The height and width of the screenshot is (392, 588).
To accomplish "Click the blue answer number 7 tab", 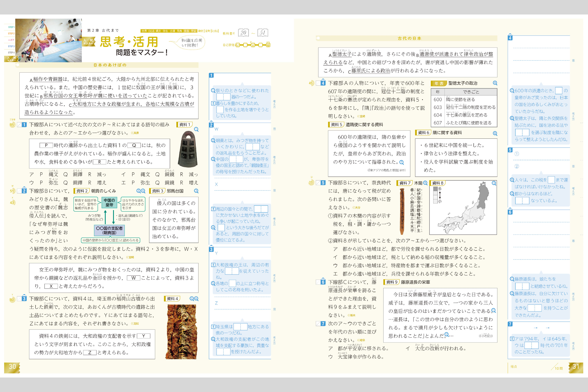I will tap(510, 324).
